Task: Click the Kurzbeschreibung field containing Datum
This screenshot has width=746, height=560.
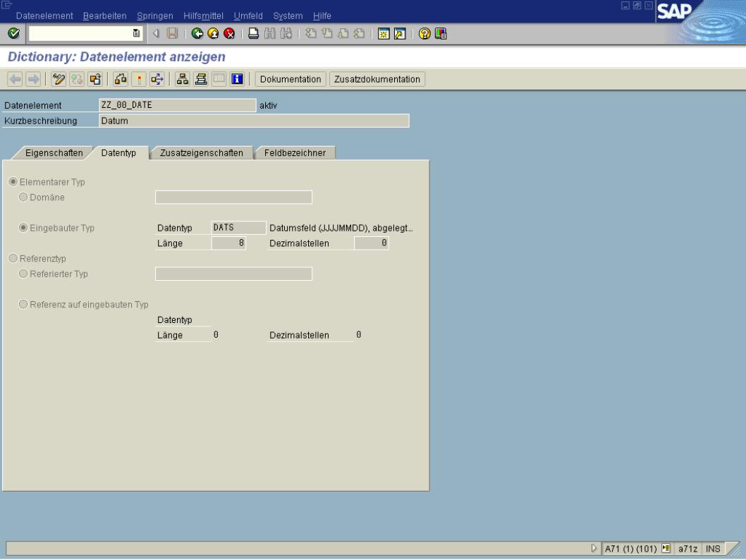Action: 254,121
